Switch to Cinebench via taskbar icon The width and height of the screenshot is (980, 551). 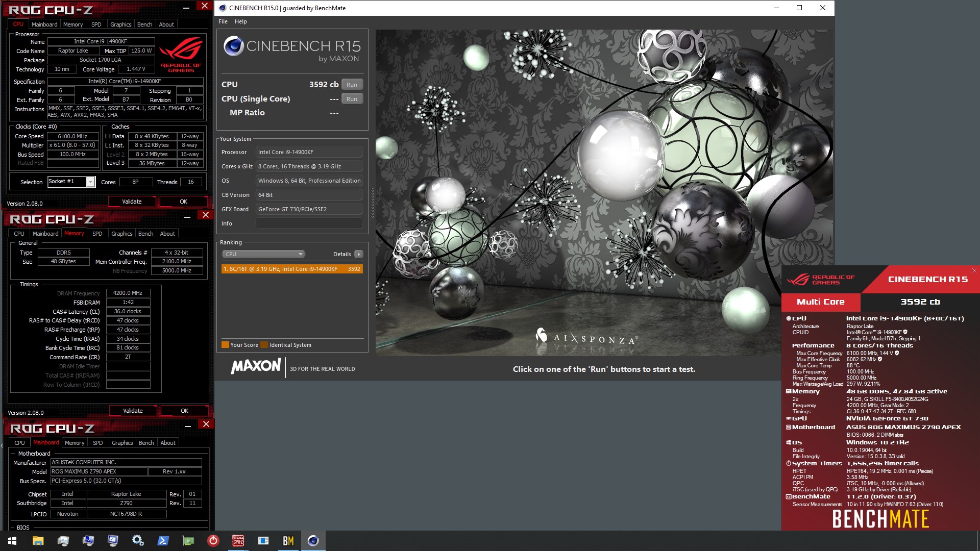tap(313, 541)
